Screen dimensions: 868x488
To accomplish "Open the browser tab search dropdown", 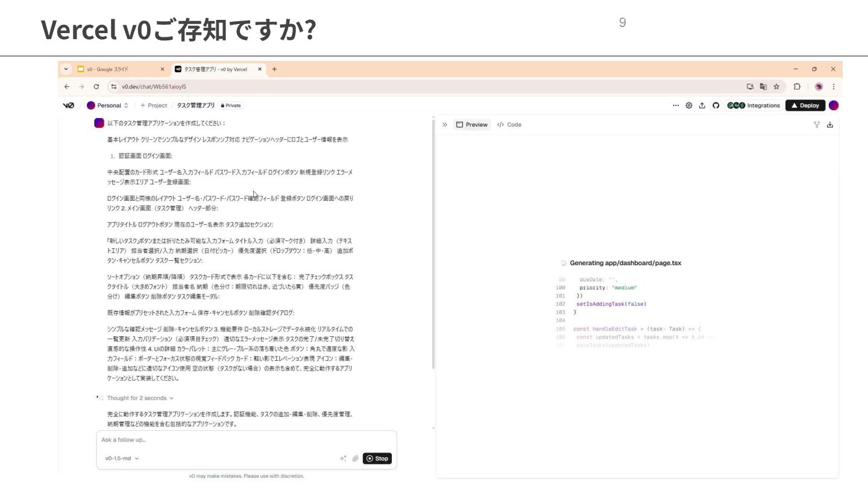I will (x=66, y=69).
